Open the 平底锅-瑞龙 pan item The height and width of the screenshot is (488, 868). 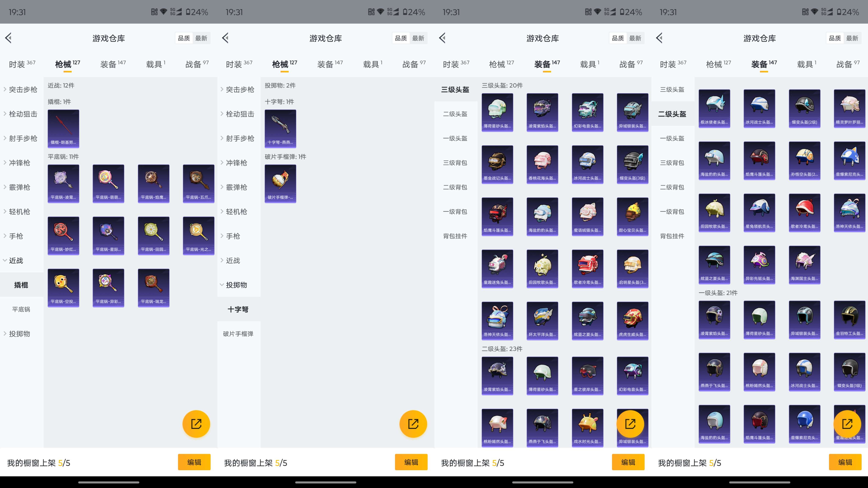154,288
